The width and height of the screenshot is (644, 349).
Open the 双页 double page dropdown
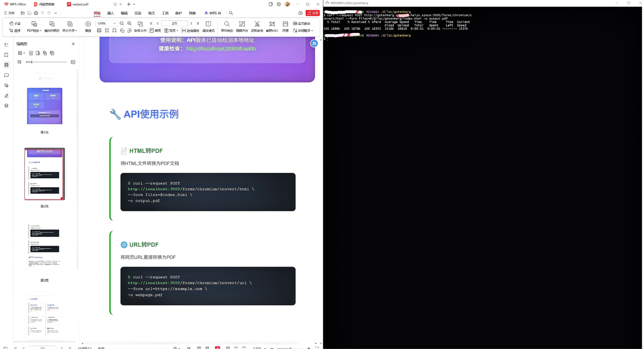pyautogui.click(x=171, y=31)
